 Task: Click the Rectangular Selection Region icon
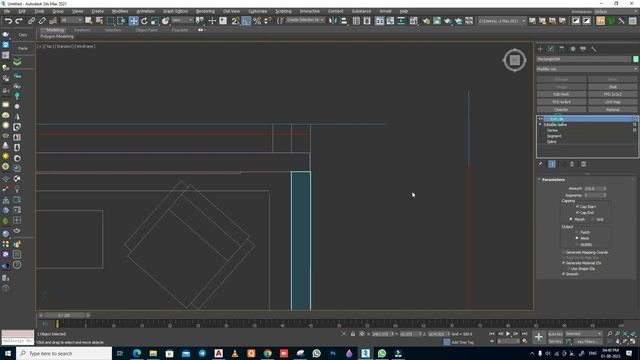[110, 21]
